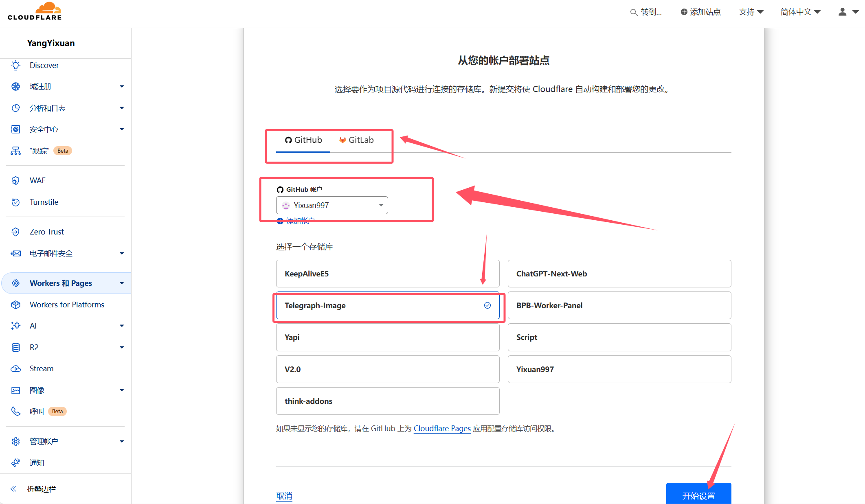Click the checkmark on Telegraph-Image repository
This screenshot has height=504, width=865.
click(x=487, y=305)
